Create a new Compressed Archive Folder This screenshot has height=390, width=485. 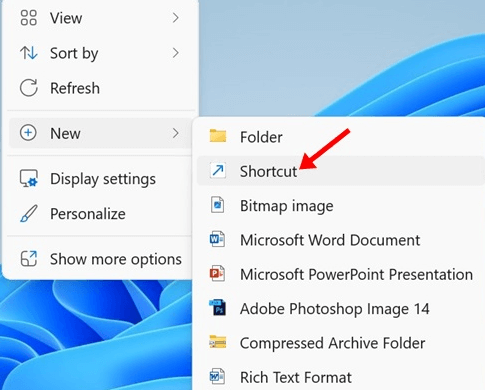tap(341, 343)
